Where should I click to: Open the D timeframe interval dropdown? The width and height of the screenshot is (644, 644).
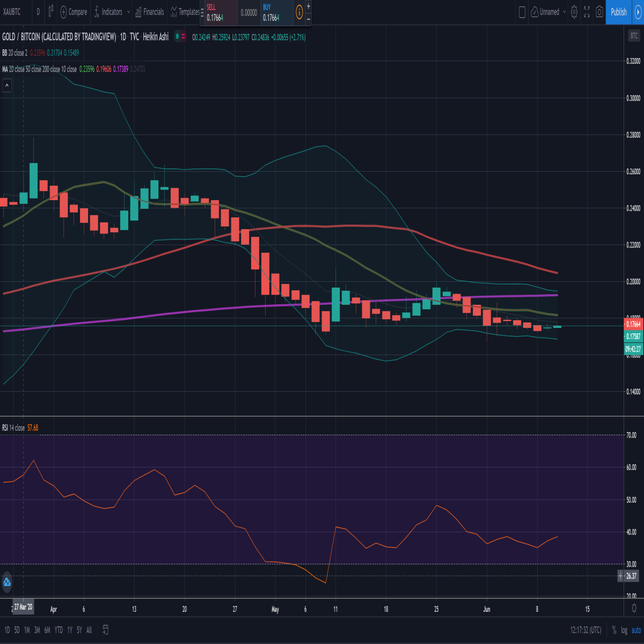[x=38, y=12]
